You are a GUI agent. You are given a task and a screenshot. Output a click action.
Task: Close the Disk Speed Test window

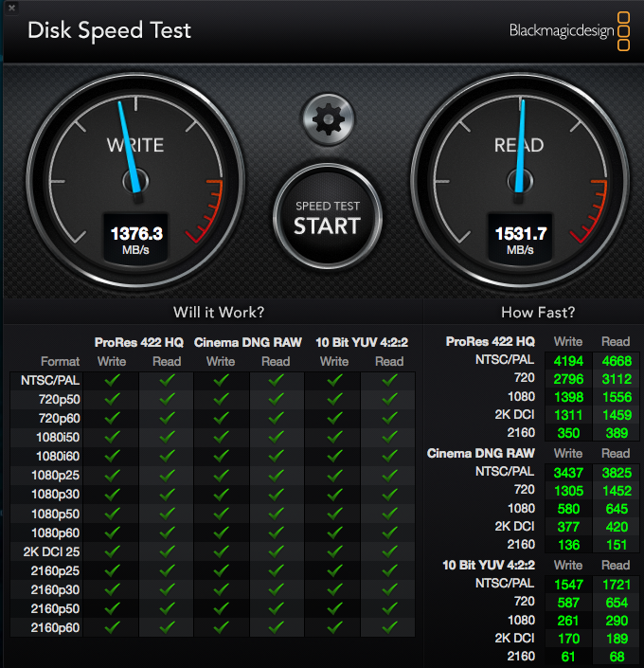click(x=11, y=8)
